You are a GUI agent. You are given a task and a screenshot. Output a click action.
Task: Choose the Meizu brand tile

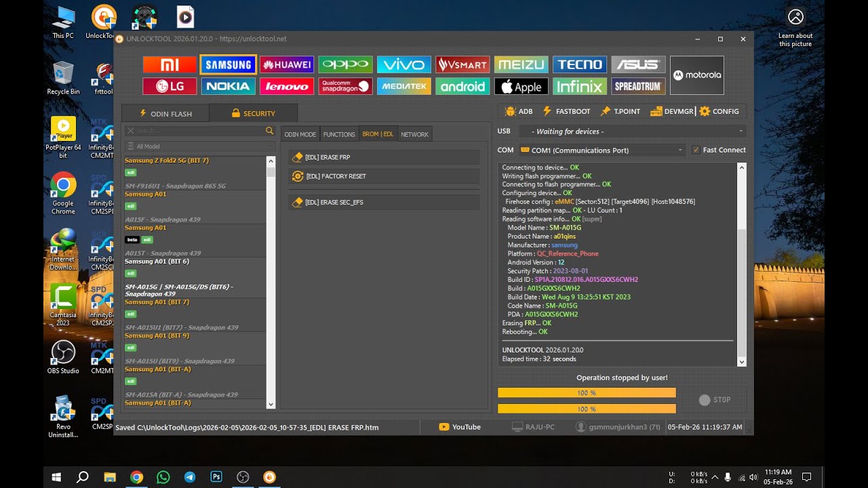(521, 65)
